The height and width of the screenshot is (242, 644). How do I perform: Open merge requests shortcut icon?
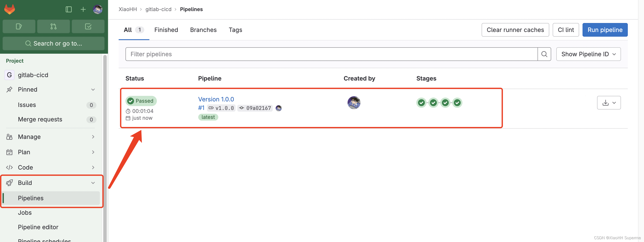53,26
